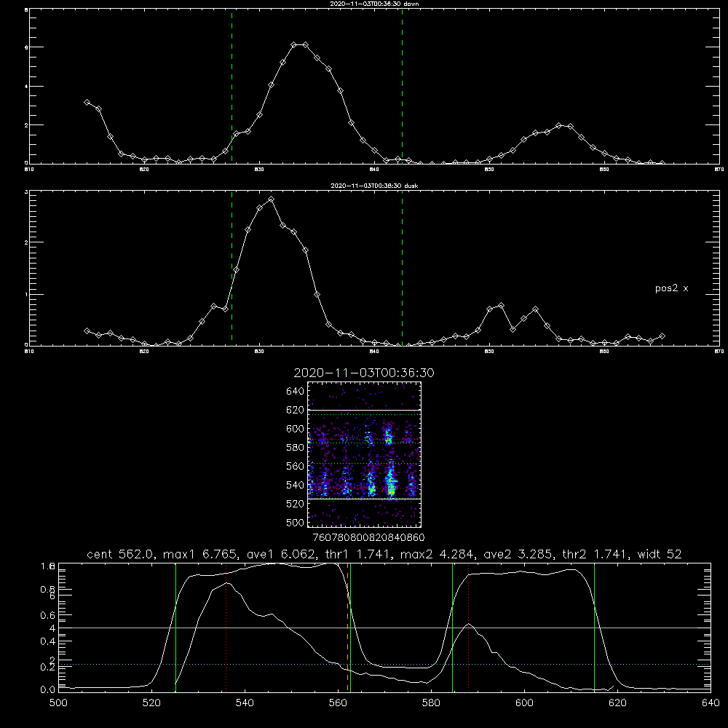Click the bottom plot '580' x-axis label
This screenshot has height=728, width=728.
[x=431, y=703]
